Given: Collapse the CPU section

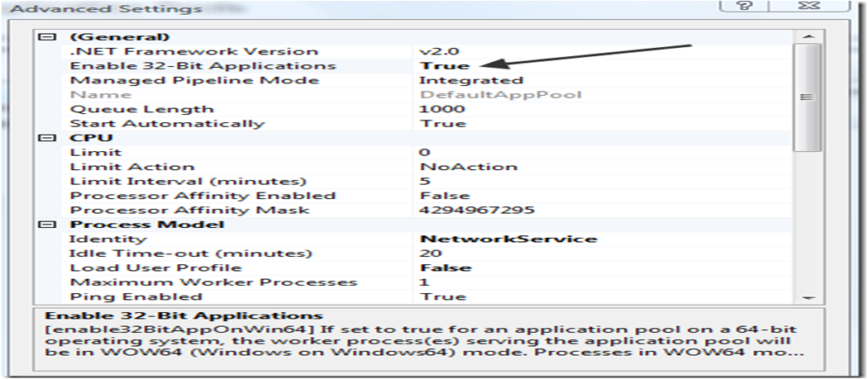Looking at the screenshot, I should (48, 138).
